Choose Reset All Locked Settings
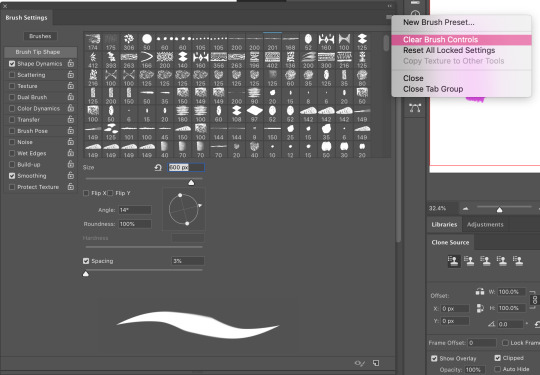The image size is (540, 375). pyautogui.click(x=449, y=50)
